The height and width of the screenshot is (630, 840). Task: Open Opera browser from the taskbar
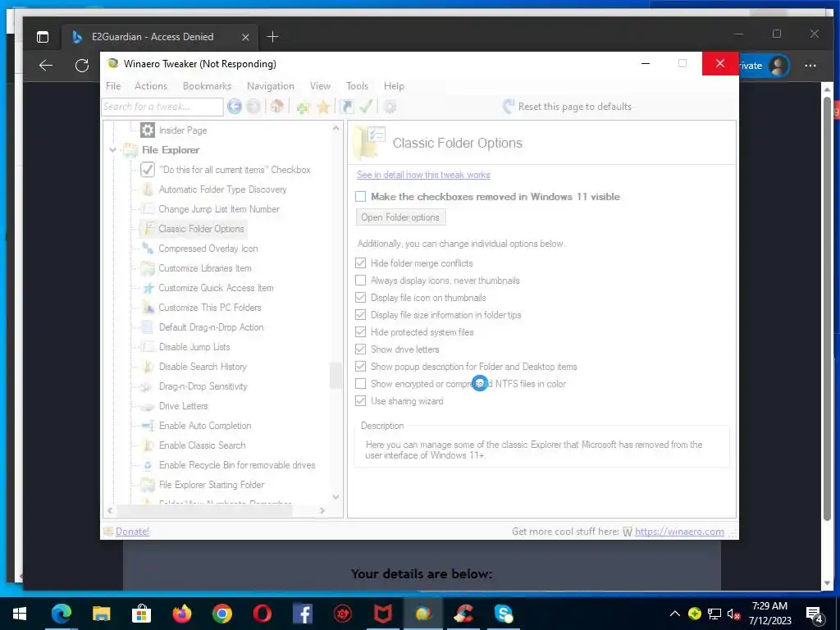coord(262,614)
